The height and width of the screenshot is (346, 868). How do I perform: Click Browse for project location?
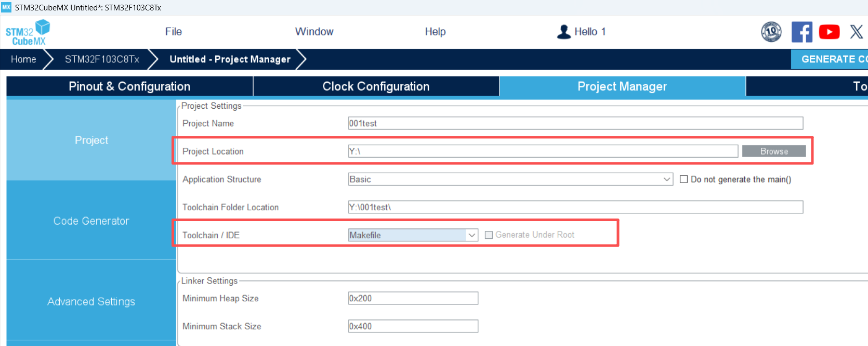774,151
